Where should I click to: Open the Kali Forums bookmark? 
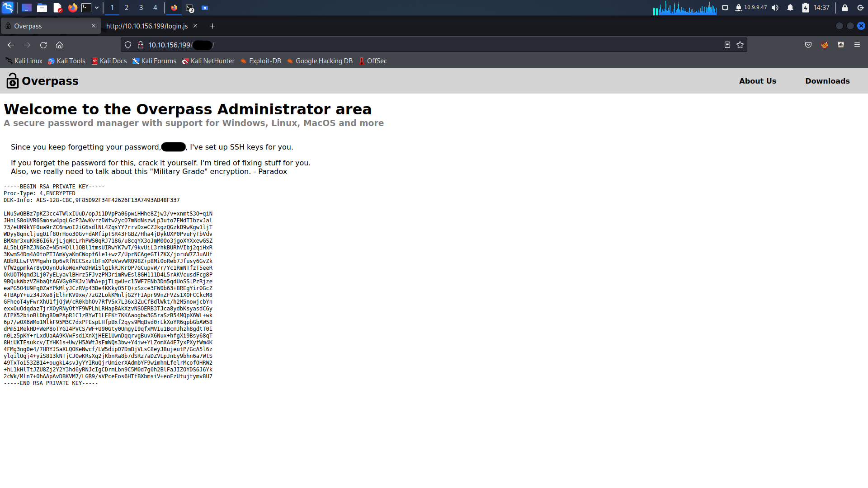154,61
